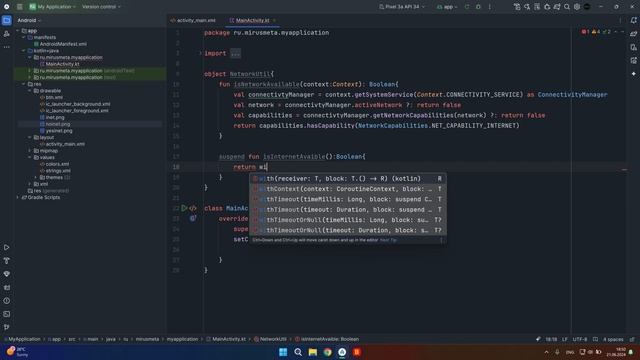Expand the mipmap folder
640x360 pixels.
pyautogui.click(x=30, y=151)
